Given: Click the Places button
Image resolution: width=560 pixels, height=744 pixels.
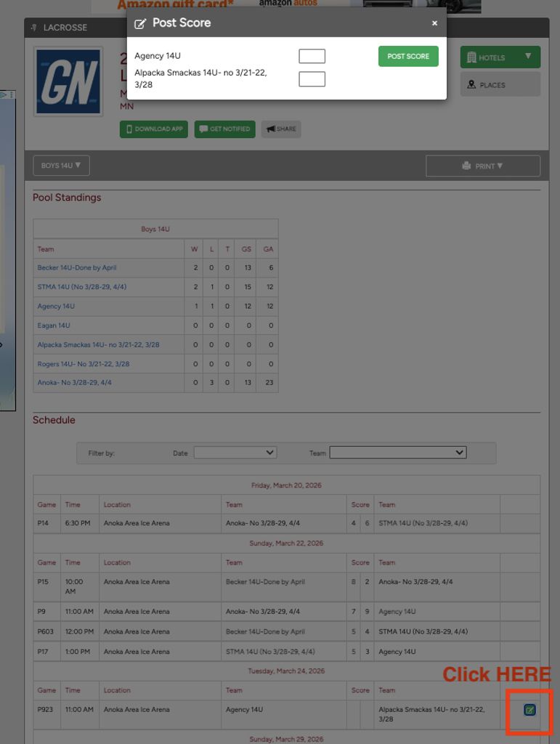Looking at the screenshot, I should click(500, 85).
